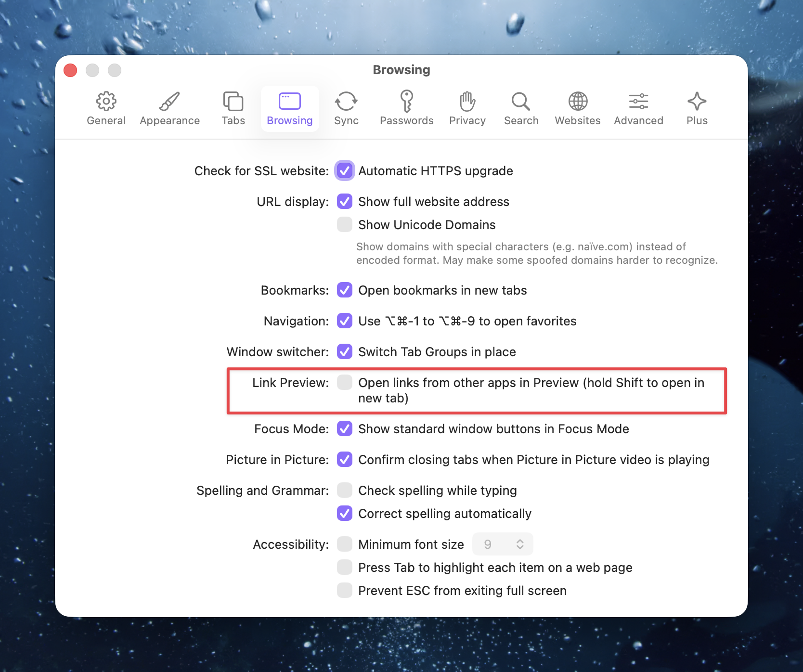Screen dimensions: 803x672
Task: Open the Sync settings icon
Action: click(346, 102)
